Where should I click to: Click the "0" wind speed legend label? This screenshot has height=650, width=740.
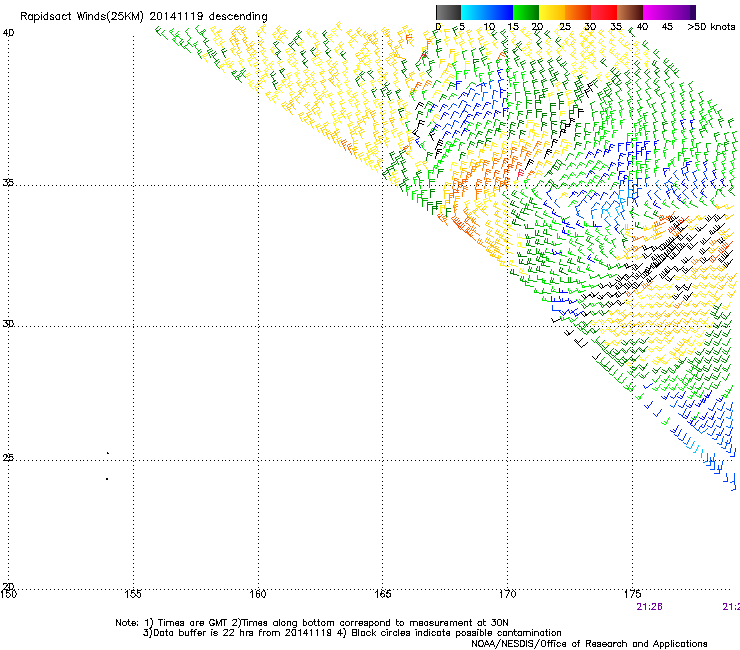(x=438, y=27)
